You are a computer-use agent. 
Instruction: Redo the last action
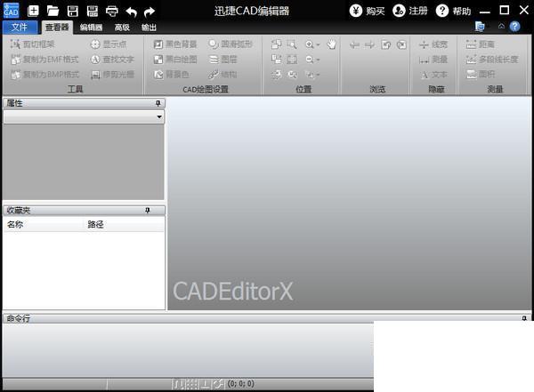pyautogui.click(x=150, y=12)
